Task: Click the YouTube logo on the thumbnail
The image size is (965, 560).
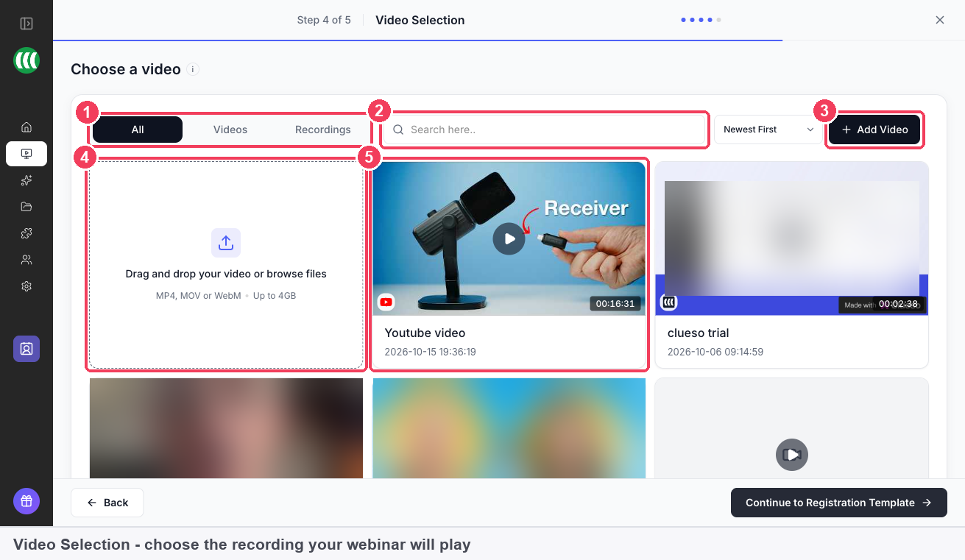Action: click(x=386, y=302)
